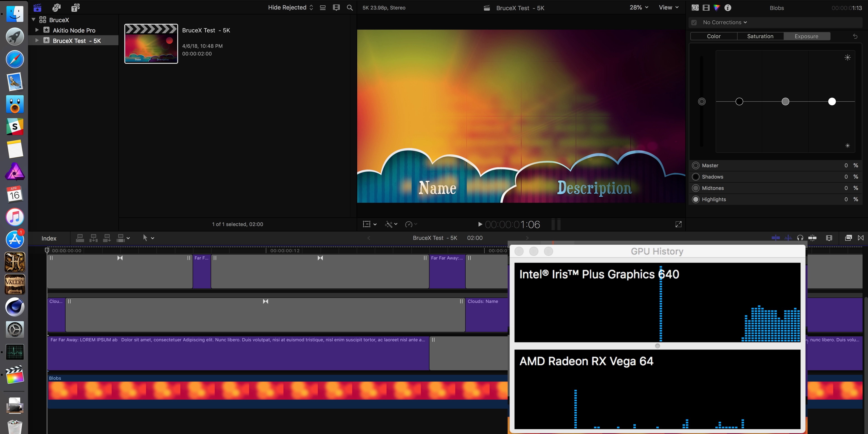Open the 28% zoom level dropdown

[x=639, y=7]
